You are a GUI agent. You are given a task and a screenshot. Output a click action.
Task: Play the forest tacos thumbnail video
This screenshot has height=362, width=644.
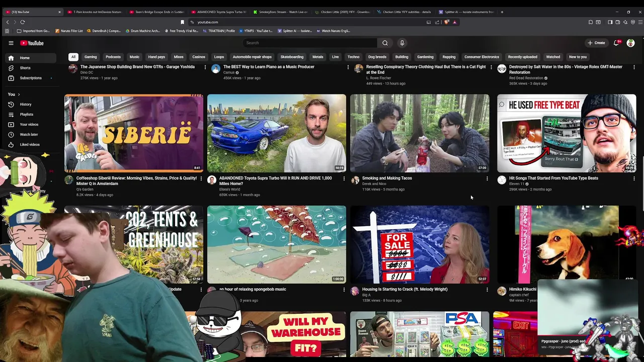[x=420, y=133]
